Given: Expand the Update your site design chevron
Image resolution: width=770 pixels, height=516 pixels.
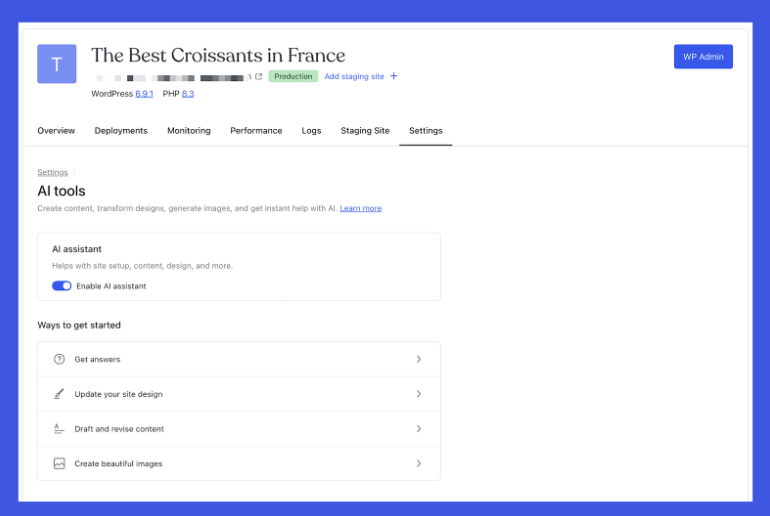Looking at the screenshot, I should click(x=419, y=394).
